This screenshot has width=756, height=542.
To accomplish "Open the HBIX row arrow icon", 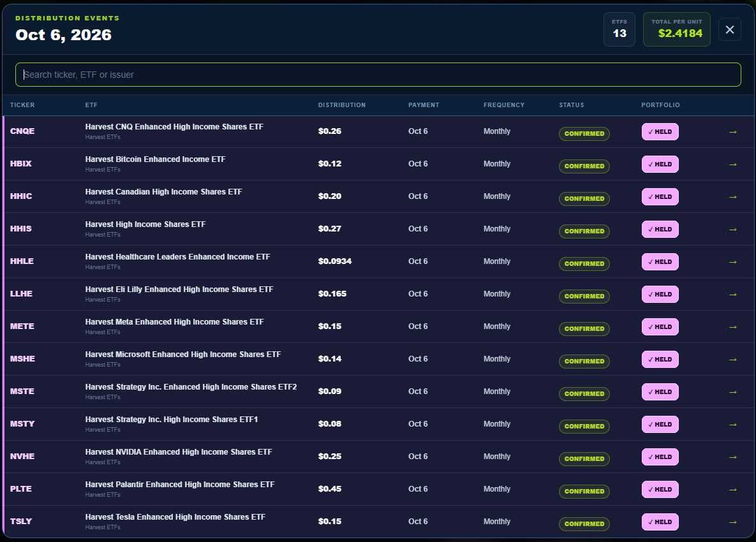I will click(x=733, y=165).
